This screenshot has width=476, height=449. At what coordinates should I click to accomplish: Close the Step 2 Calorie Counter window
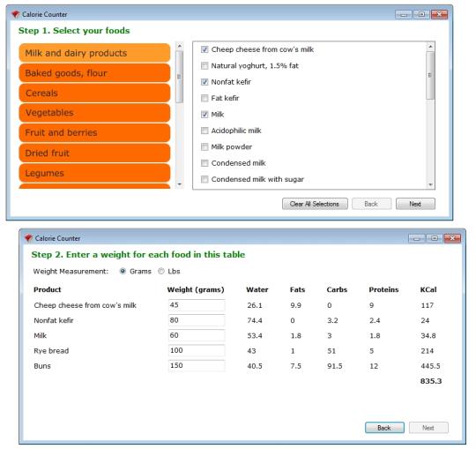coord(452,238)
